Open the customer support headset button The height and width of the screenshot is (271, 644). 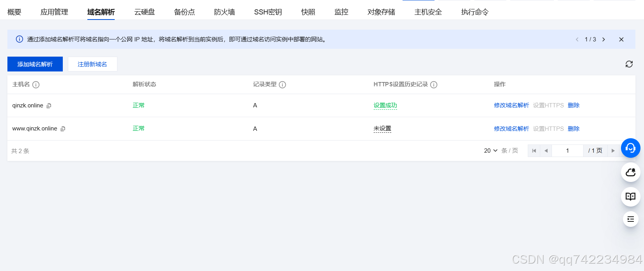click(x=631, y=148)
